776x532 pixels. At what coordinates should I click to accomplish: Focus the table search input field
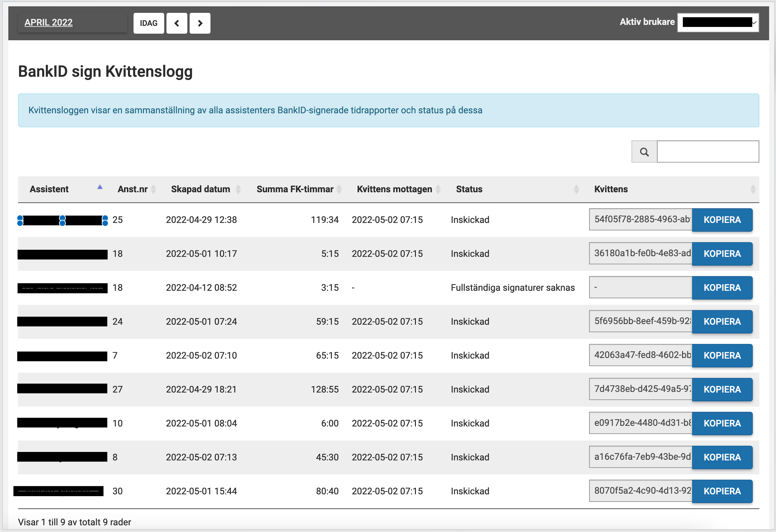click(708, 151)
